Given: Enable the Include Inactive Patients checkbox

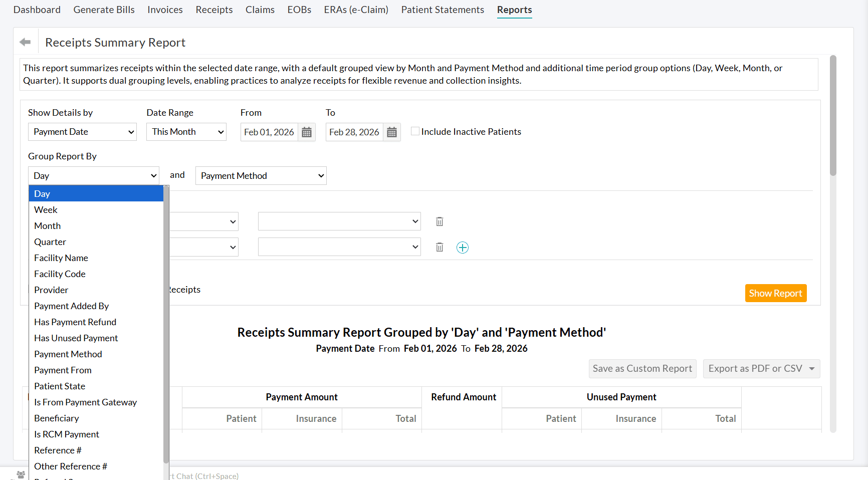Looking at the screenshot, I should 415,131.
